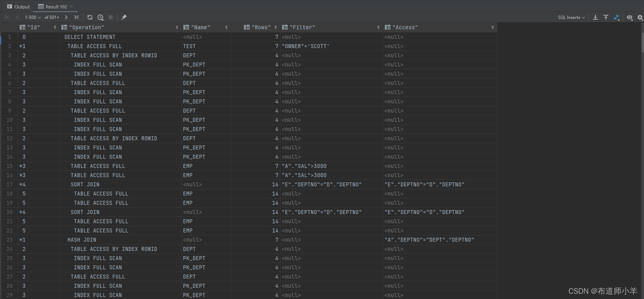Select the TEST name cell
This screenshot has width=644, height=299.
tap(206, 46)
